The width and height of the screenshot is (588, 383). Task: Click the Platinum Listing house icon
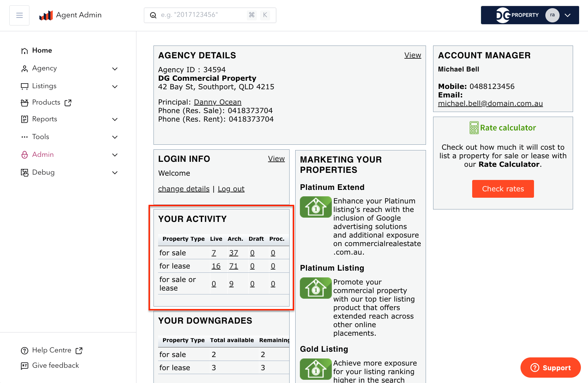315,288
